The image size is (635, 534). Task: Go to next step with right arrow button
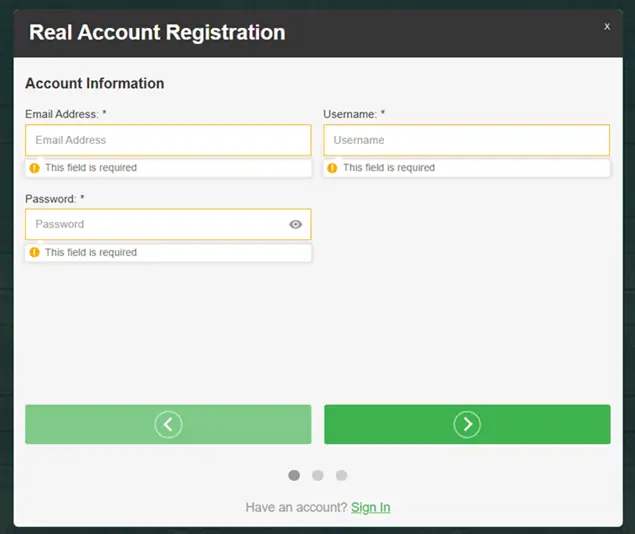click(467, 424)
